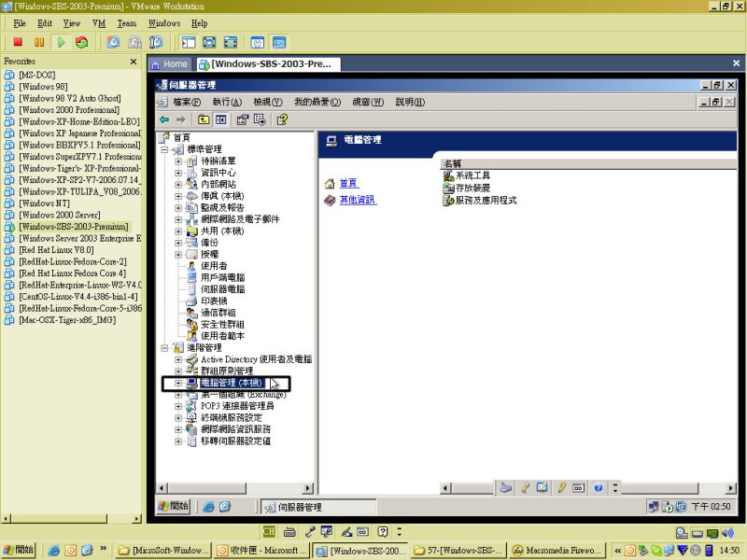Toggle VMware sidebar view icon

189,42
